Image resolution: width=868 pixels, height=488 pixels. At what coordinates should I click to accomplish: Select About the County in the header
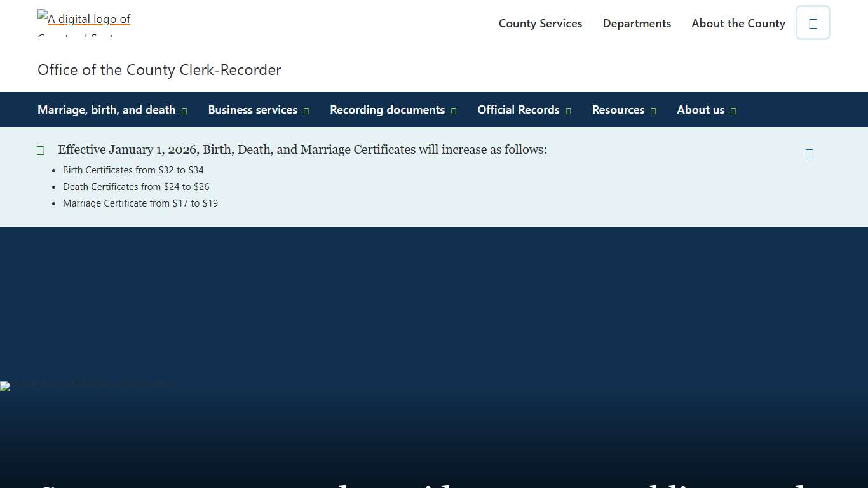click(x=738, y=24)
